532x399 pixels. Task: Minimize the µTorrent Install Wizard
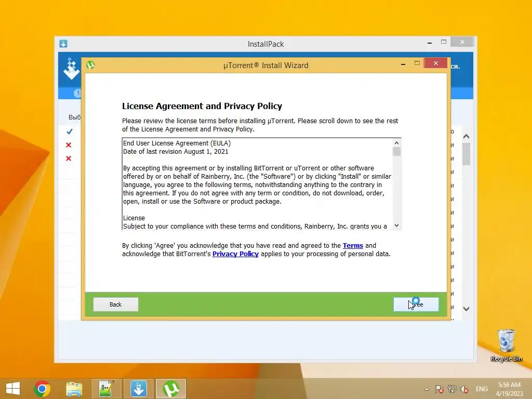pyautogui.click(x=403, y=64)
